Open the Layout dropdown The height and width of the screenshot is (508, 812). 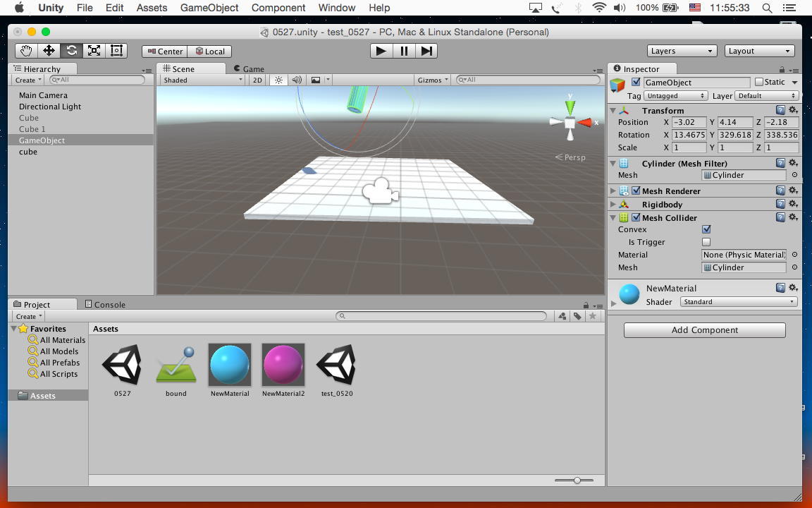759,51
